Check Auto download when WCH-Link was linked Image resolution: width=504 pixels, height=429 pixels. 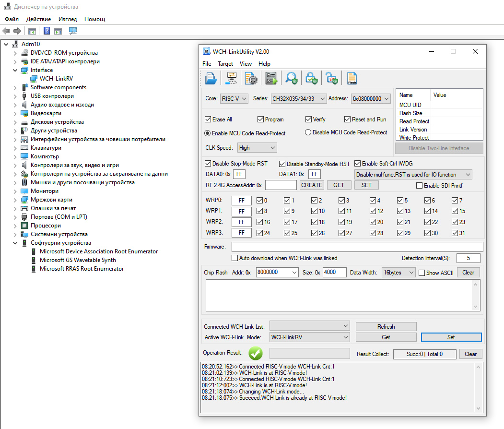[x=234, y=258]
